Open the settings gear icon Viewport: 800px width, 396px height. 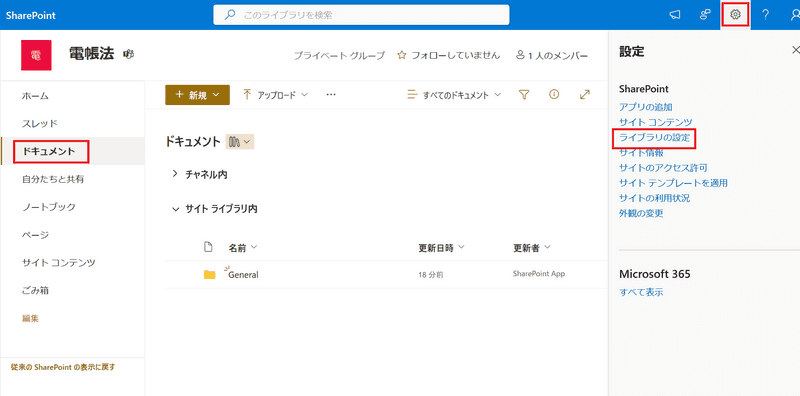(x=735, y=15)
